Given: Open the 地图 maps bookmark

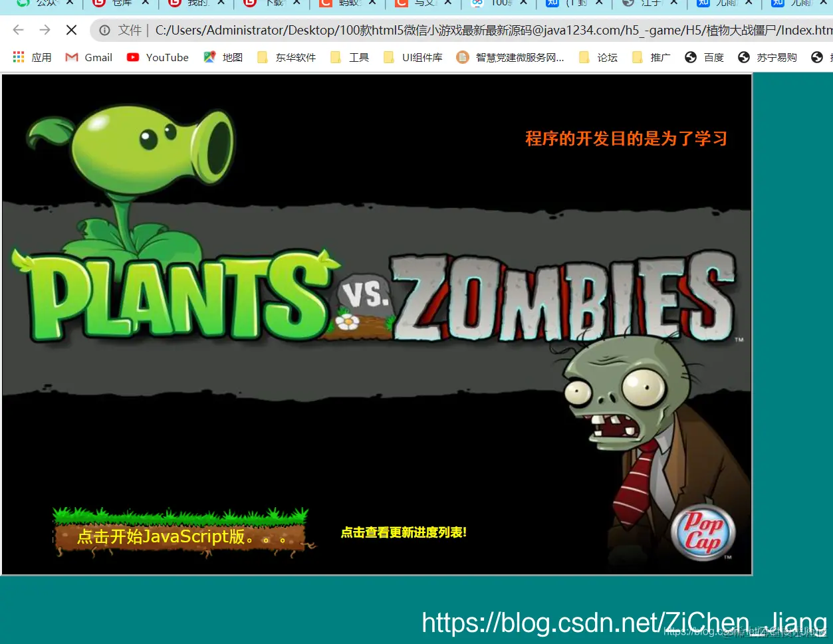Looking at the screenshot, I should click(x=223, y=58).
